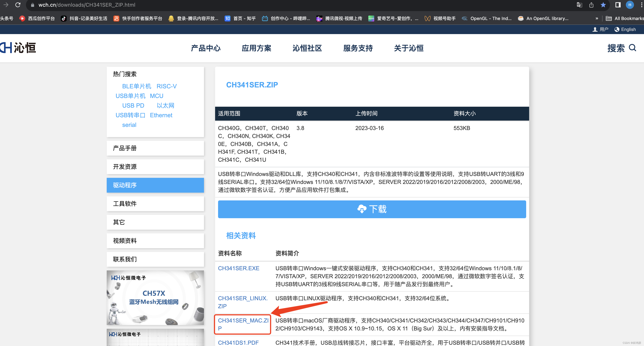Click the 以太网 hot search link
644x346 pixels.
coord(165,106)
